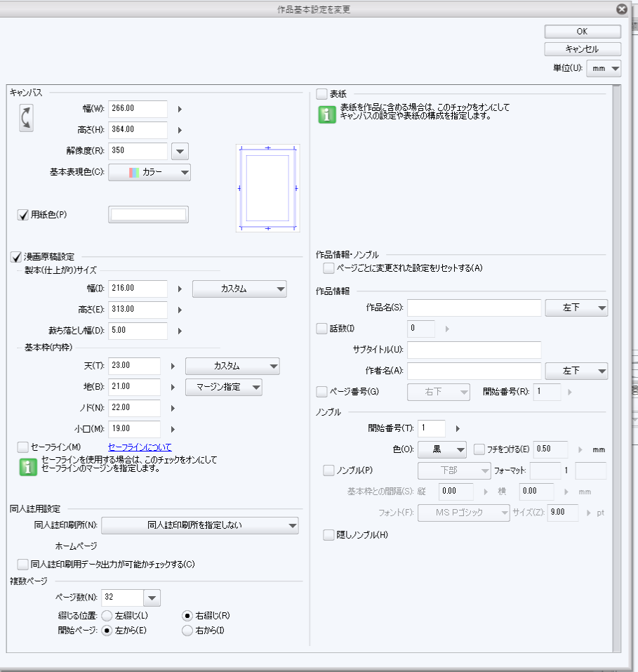Open the マージン指定 dropdown

[x=224, y=388]
